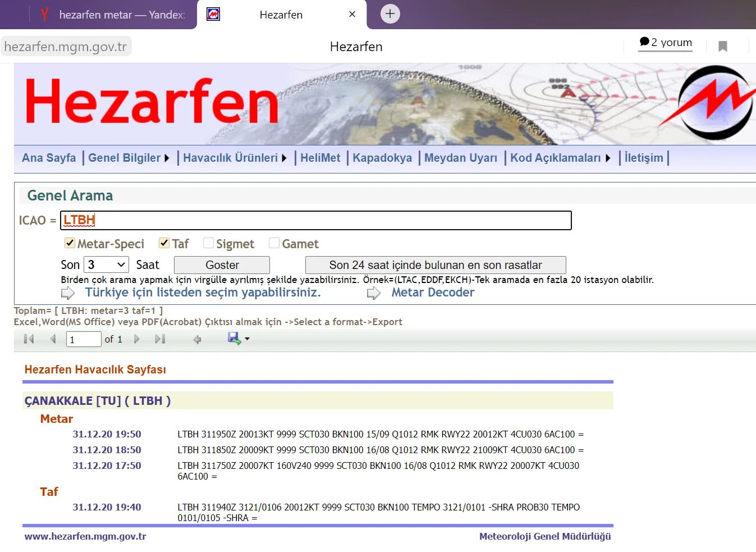Click the Hezarfen Havacılık Sayfası heading
This screenshot has width=756, height=552.
tap(95, 369)
